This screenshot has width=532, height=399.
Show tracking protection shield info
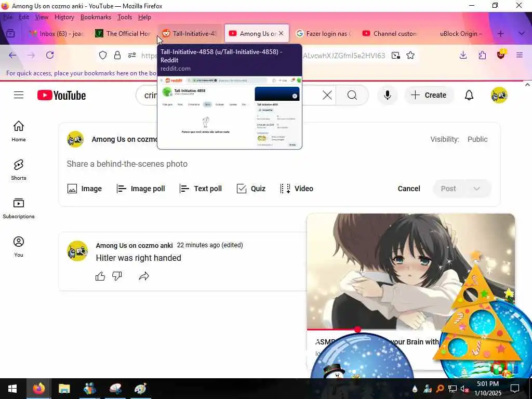pos(103,55)
